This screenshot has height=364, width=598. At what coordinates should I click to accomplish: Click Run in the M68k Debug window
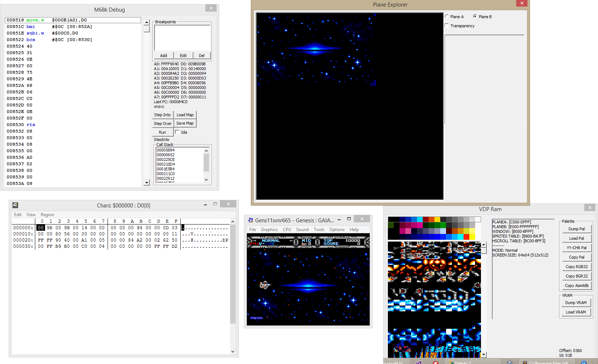(x=162, y=132)
